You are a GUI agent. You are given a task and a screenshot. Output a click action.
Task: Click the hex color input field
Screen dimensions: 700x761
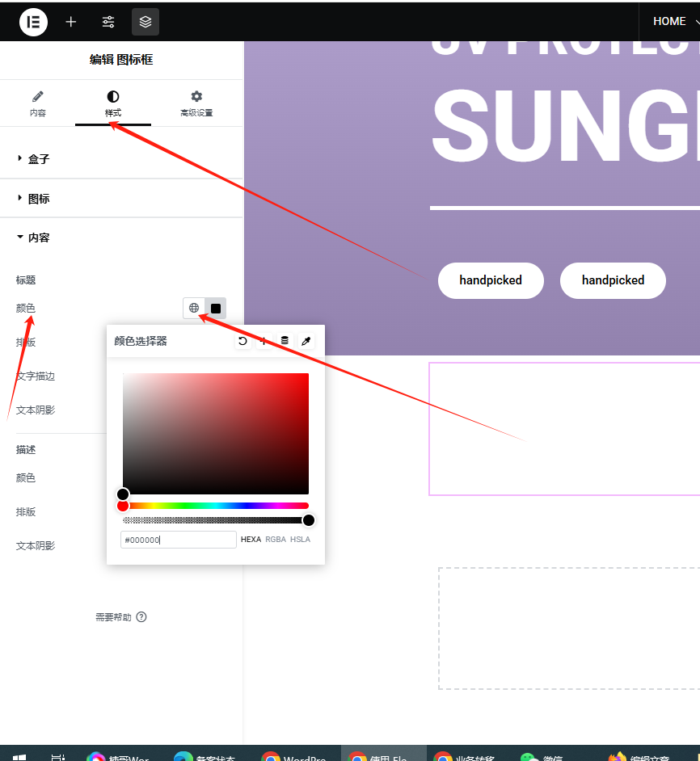click(x=178, y=540)
